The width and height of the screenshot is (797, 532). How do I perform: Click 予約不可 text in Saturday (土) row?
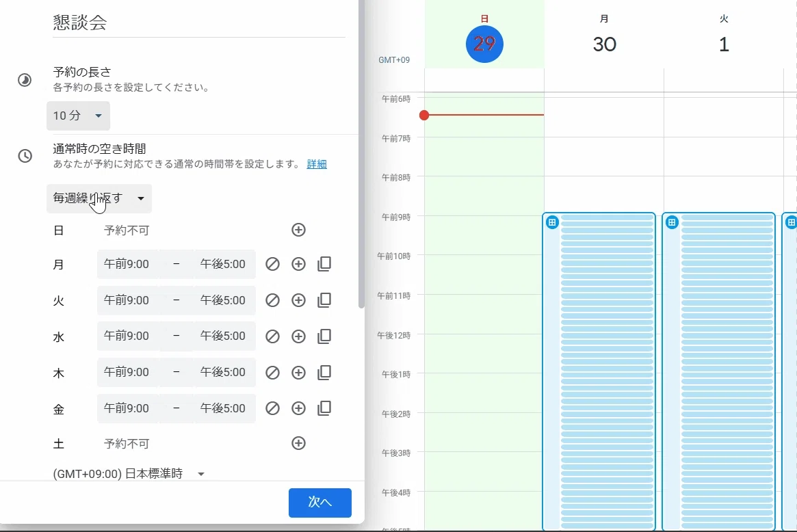coord(127,444)
